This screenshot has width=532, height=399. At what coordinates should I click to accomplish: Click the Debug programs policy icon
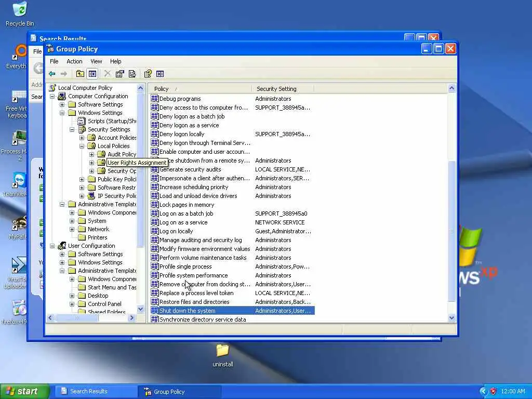point(155,98)
